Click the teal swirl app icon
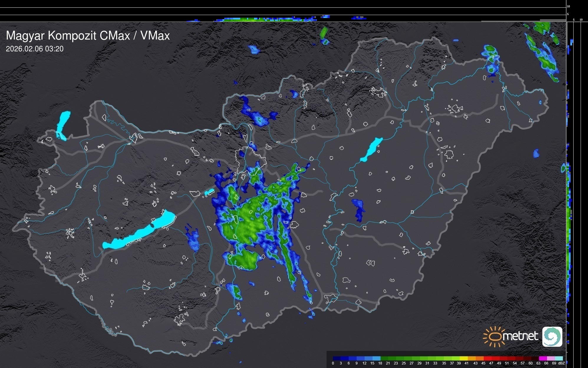This screenshot has height=368, width=588. click(x=552, y=337)
